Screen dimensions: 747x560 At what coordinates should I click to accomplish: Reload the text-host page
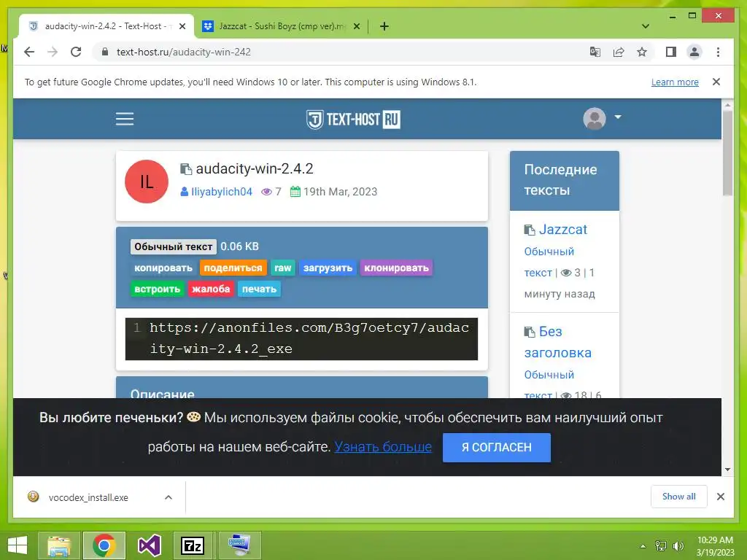pos(76,52)
